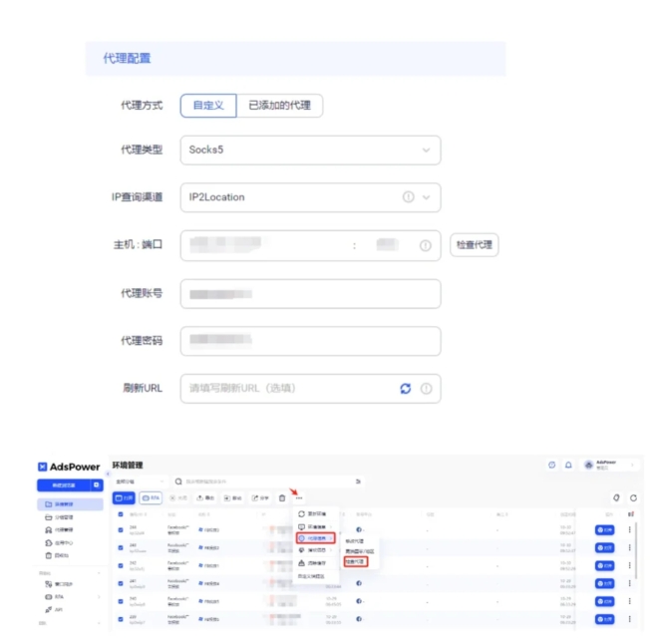Screen dimensions: 650x644
Task: Click the 移动 move toolbar button
Action: pos(232,498)
